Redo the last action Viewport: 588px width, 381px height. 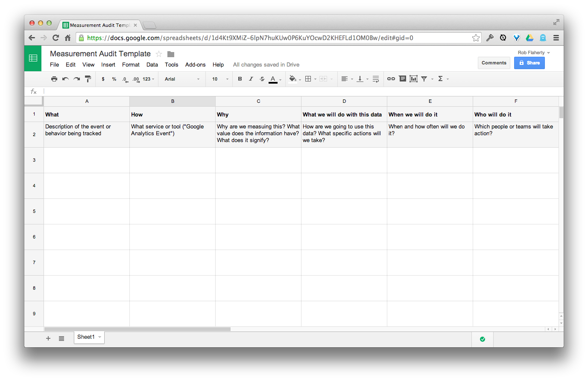77,79
